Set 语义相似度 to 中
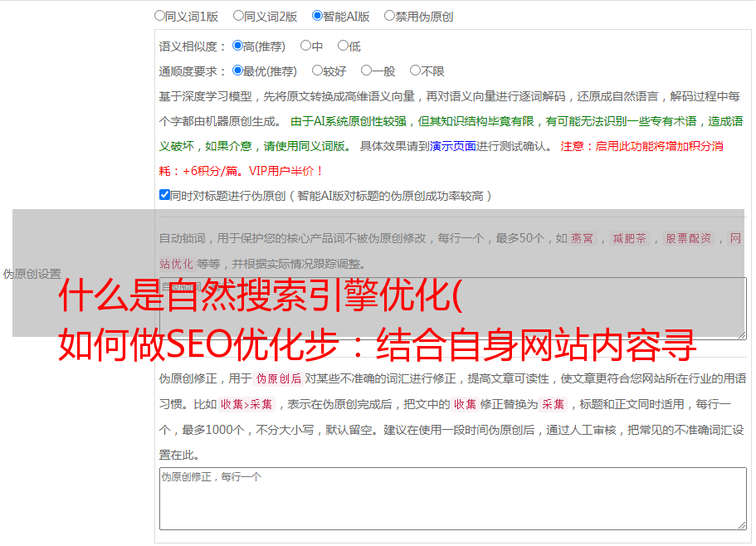 click(x=306, y=46)
